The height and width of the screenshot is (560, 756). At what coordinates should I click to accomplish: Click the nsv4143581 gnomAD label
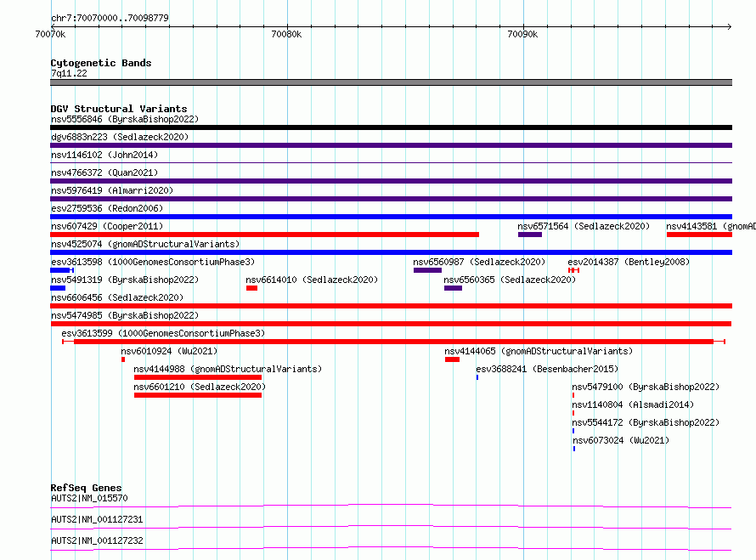(x=711, y=226)
